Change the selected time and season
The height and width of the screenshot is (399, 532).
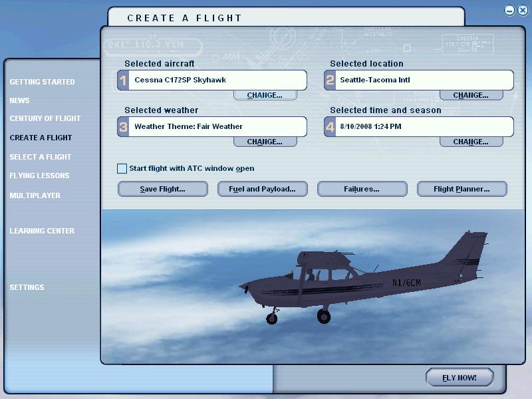point(471,142)
